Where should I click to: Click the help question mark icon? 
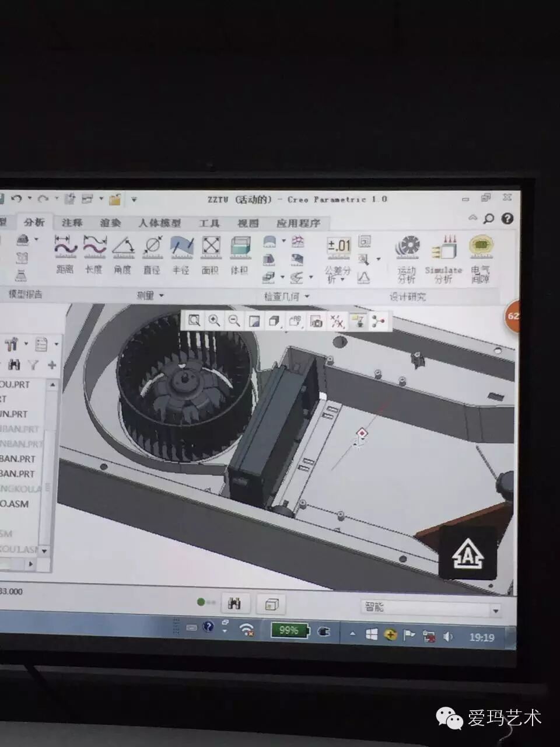[508, 218]
